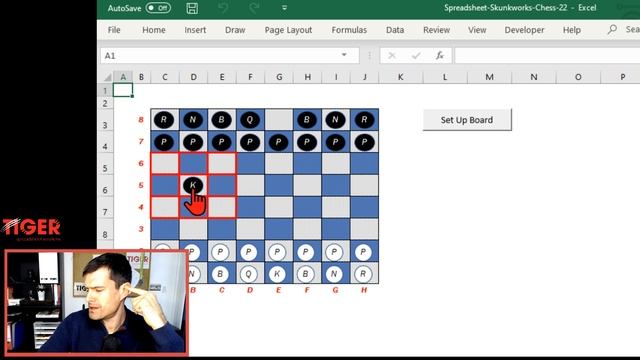Click the empty E8 square
Viewport: 640px width, 360px height.
tap(279, 120)
